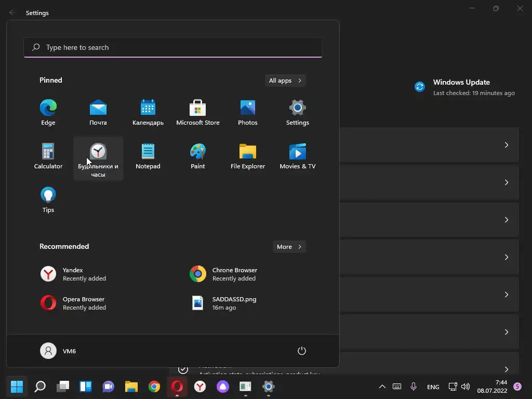Open the Почта mail app

pyautogui.click(x=98, y=113)
